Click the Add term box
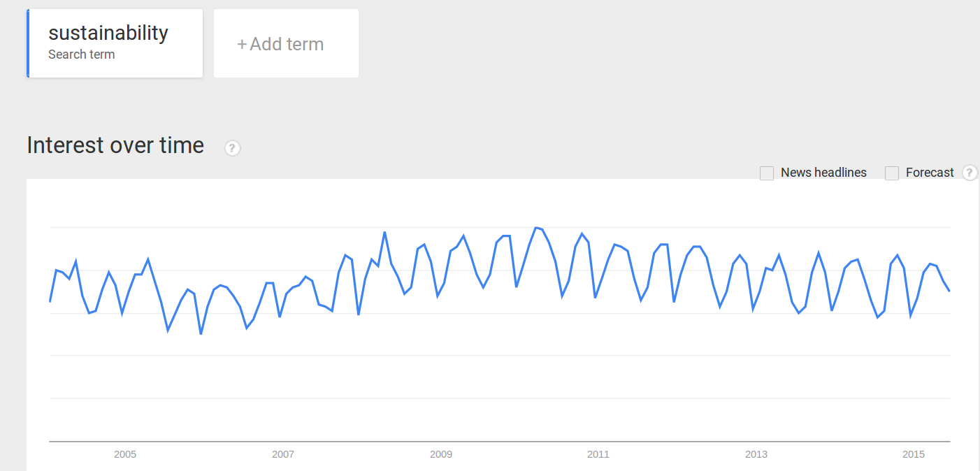Screen dimensions: 980x471 click(x=286, y=43)
